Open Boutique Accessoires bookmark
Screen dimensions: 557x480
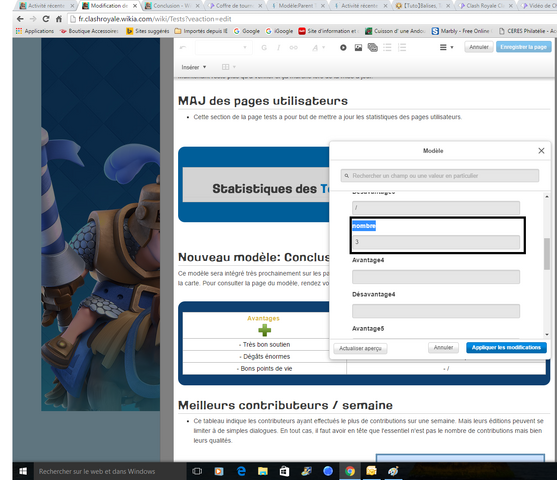(x=89, y=31)
